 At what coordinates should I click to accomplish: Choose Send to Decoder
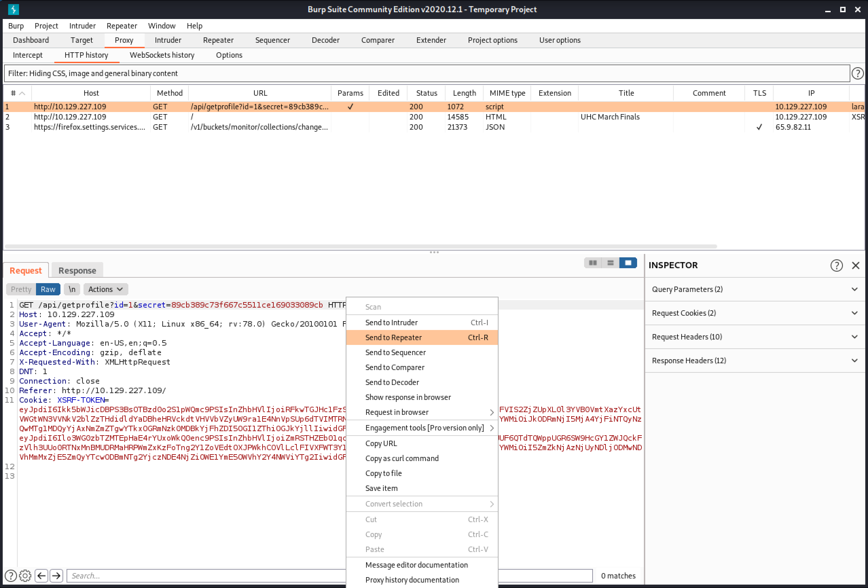pos(422,382)
